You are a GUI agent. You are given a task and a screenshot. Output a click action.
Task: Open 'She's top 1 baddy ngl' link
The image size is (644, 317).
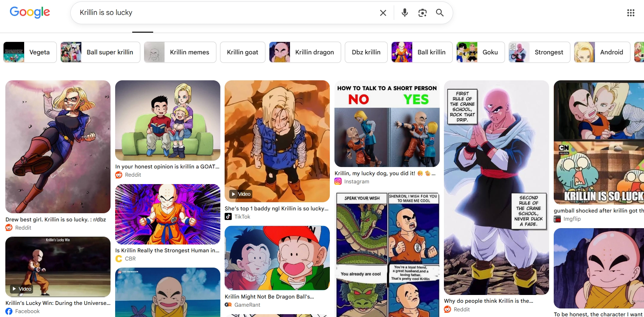coord(277,209)
